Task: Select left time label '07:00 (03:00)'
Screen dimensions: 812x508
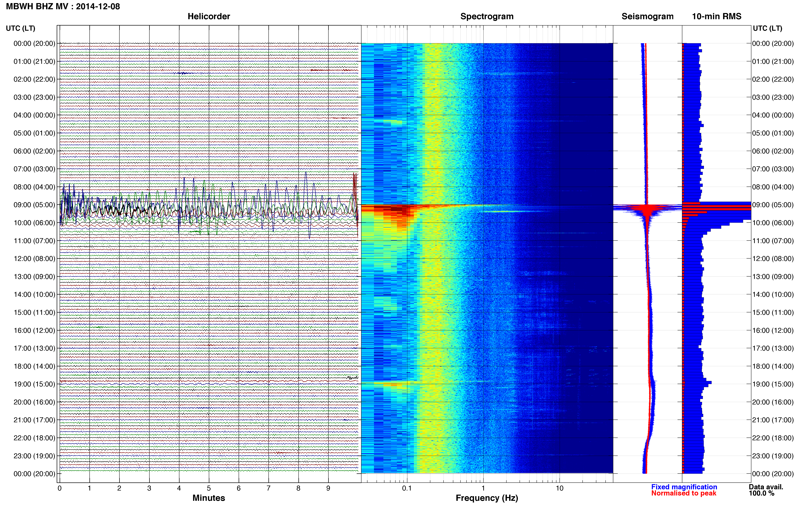Action: 34,169
